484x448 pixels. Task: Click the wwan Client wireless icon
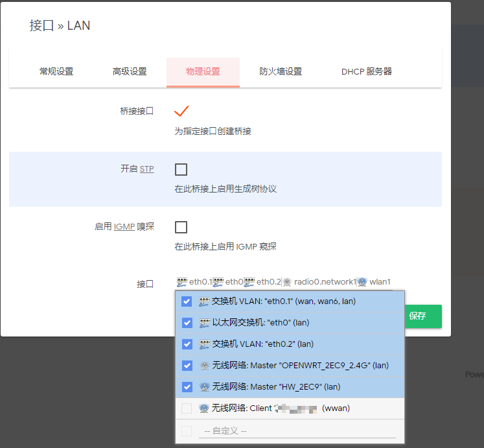point(204,408)
